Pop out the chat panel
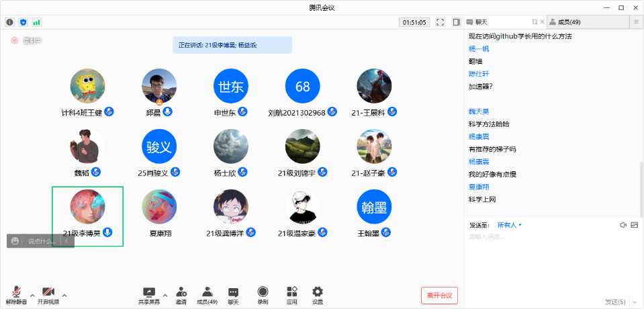 click(x=535, y=22)
